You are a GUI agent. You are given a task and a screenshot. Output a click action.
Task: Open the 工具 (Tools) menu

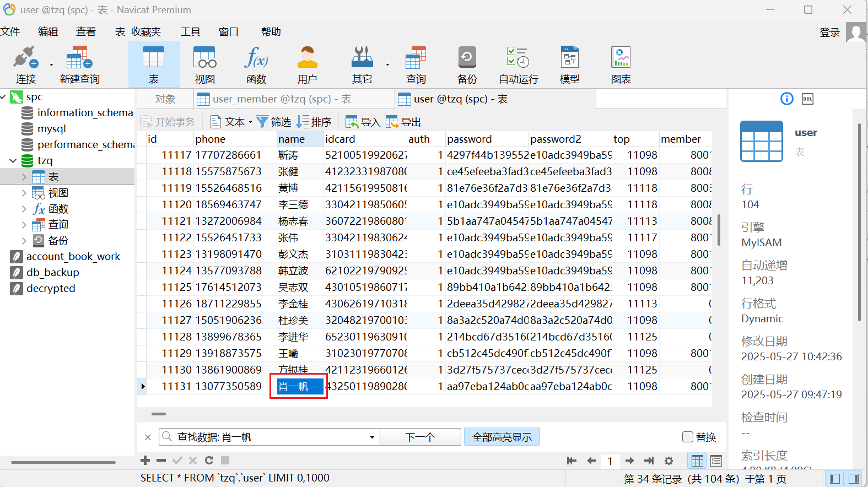(190, 32)
